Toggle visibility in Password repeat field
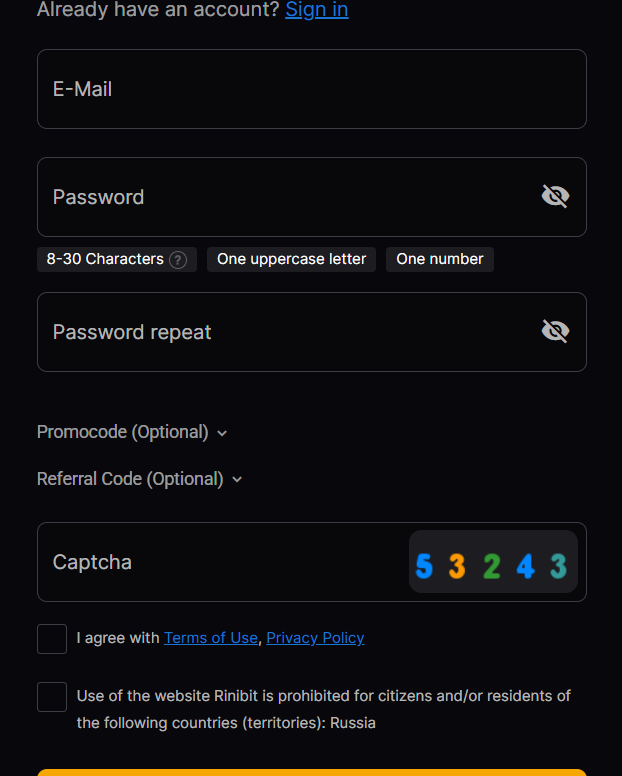 click(555, 331)
